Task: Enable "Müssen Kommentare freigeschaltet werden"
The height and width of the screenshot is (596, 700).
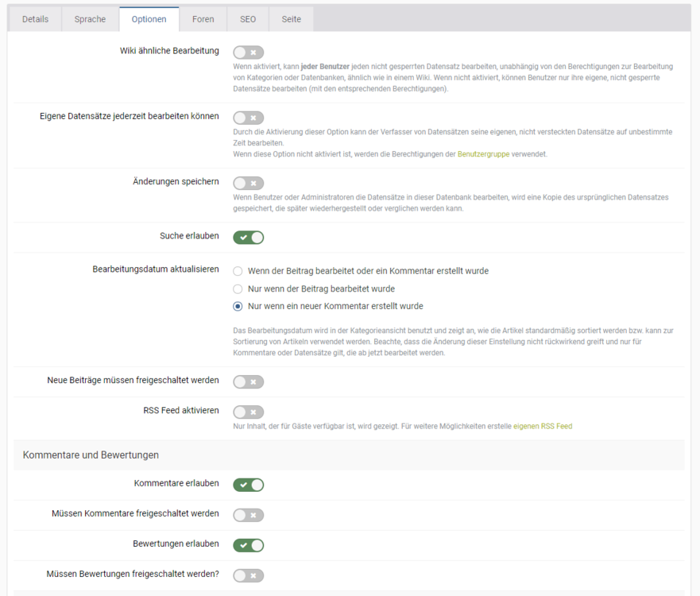Action: pyautogui.click(x=248, y=515)
